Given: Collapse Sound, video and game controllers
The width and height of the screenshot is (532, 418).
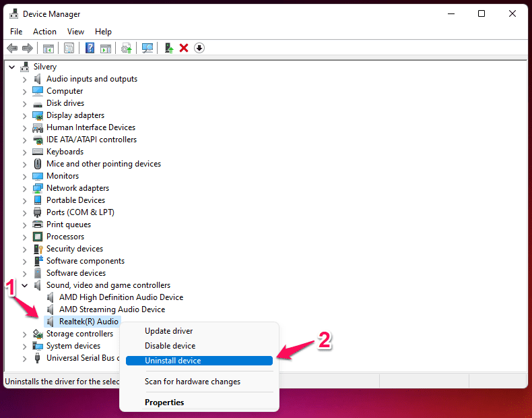Looking at the screenshot, I should [25, 285].
